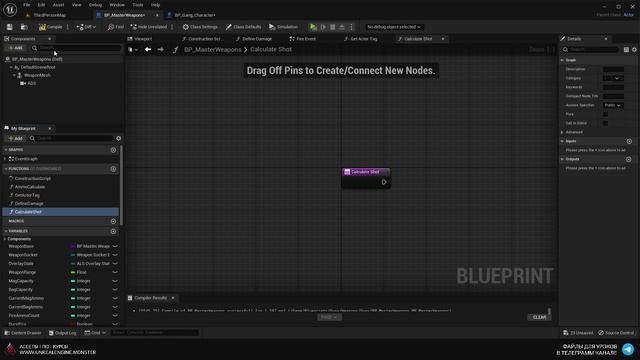Click WeaponBase variable type pill

[x=90, y=247]
